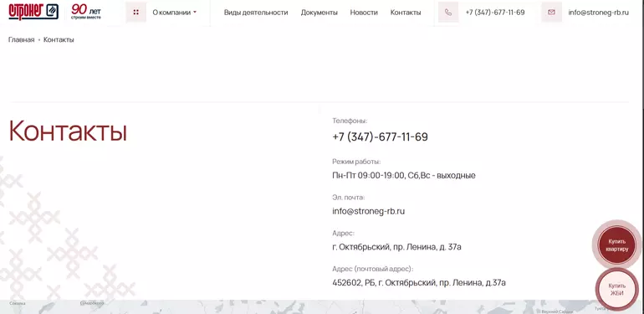Select address г. Октябрьский, пр. Ленина, д. 37а
Screen dimensions: 644x314
coord(396,247)
